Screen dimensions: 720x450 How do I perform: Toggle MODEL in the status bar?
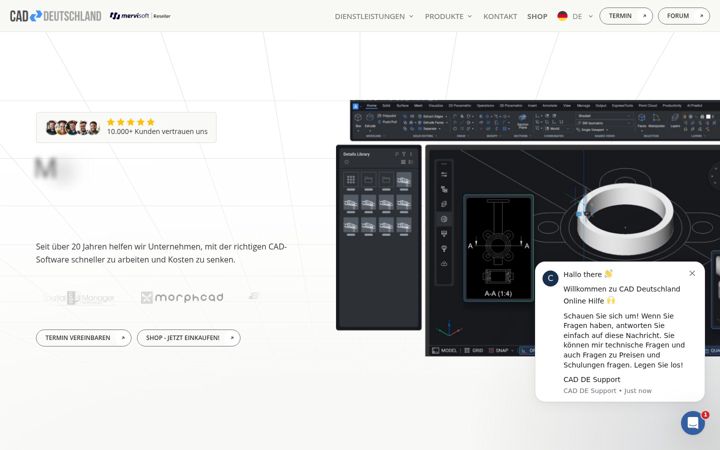444,350
